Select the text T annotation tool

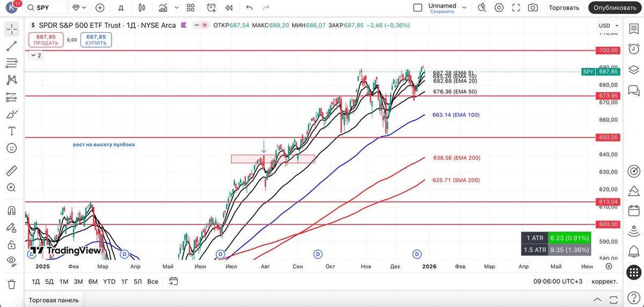pos(12,131)
